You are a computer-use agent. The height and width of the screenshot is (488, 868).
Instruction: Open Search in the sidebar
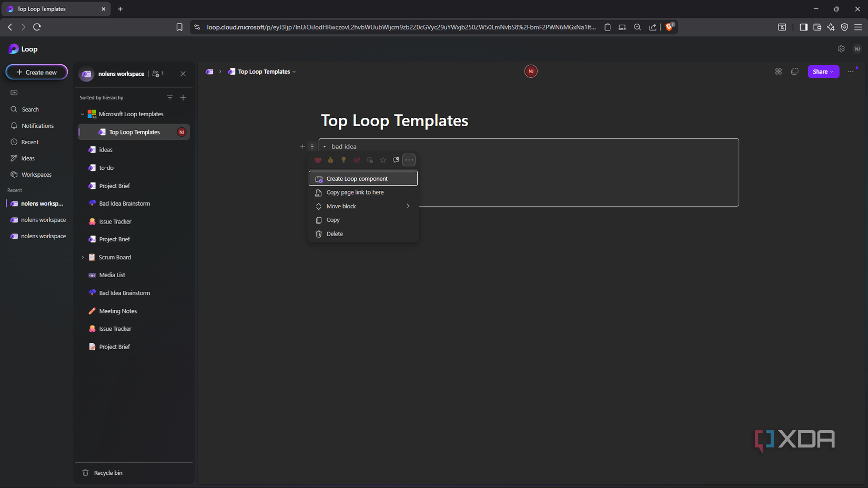click(29, 109)
